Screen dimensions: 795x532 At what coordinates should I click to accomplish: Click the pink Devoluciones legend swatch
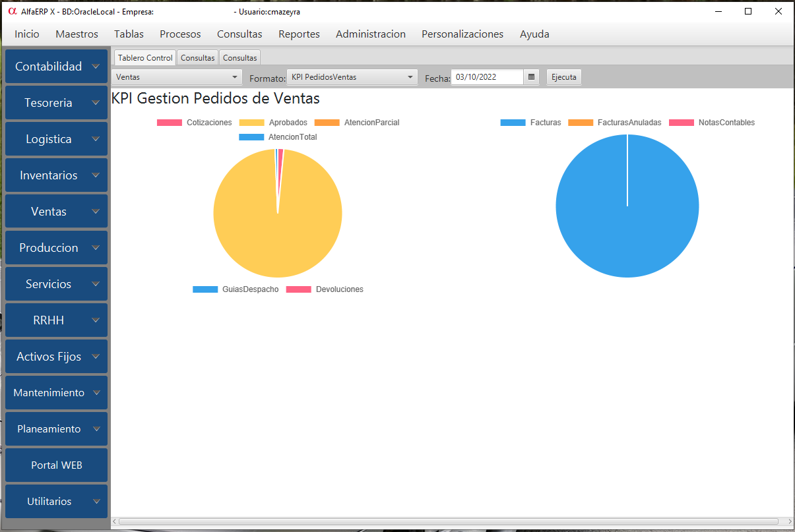[298, 289]
